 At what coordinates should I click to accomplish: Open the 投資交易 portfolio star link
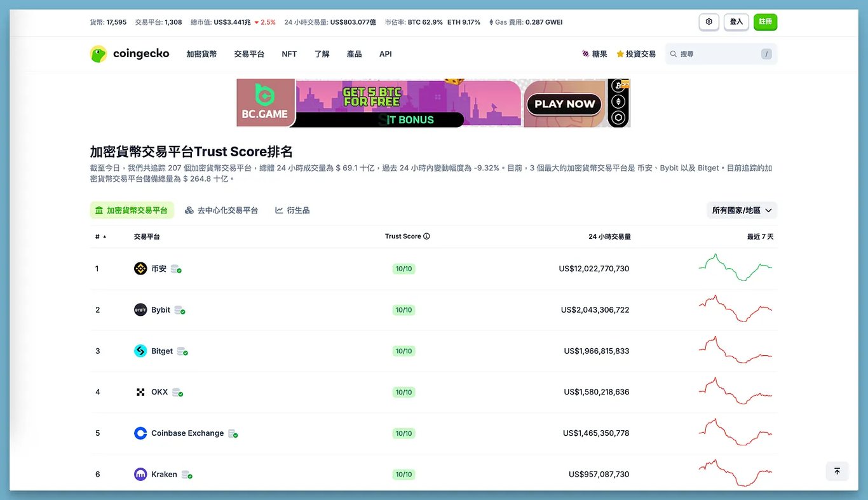(x=636, y=54)
